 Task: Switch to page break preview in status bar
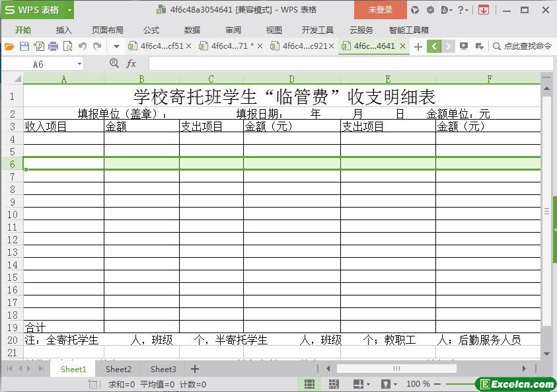coord(334,384)
